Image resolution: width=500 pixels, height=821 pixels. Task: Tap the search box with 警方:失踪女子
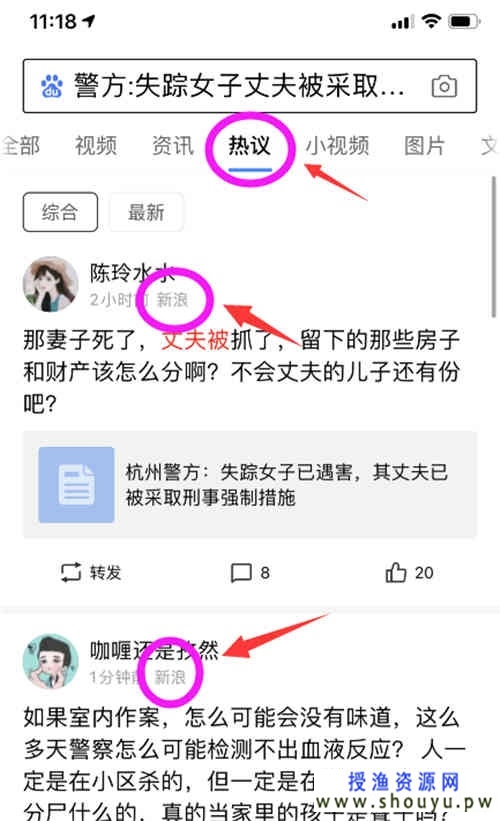tap(250, 86)
